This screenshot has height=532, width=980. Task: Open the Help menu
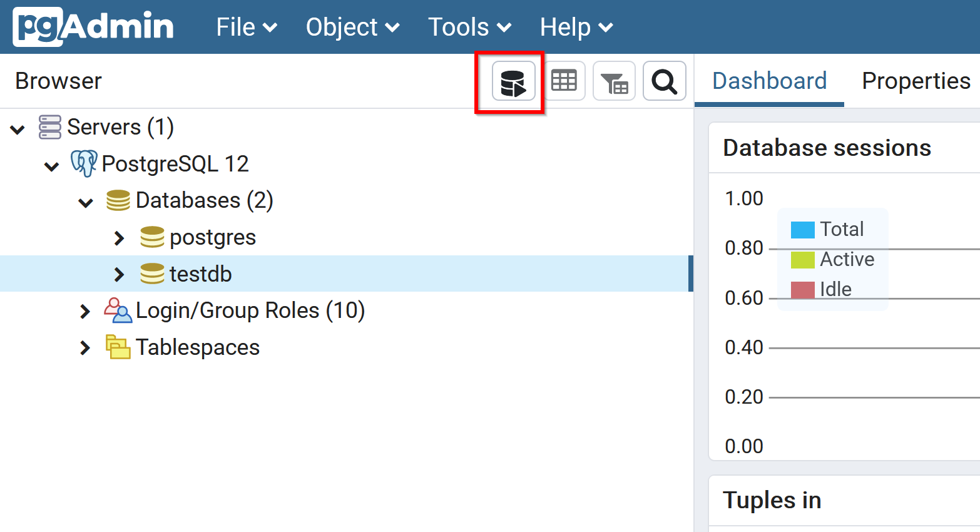pos(576,27)
